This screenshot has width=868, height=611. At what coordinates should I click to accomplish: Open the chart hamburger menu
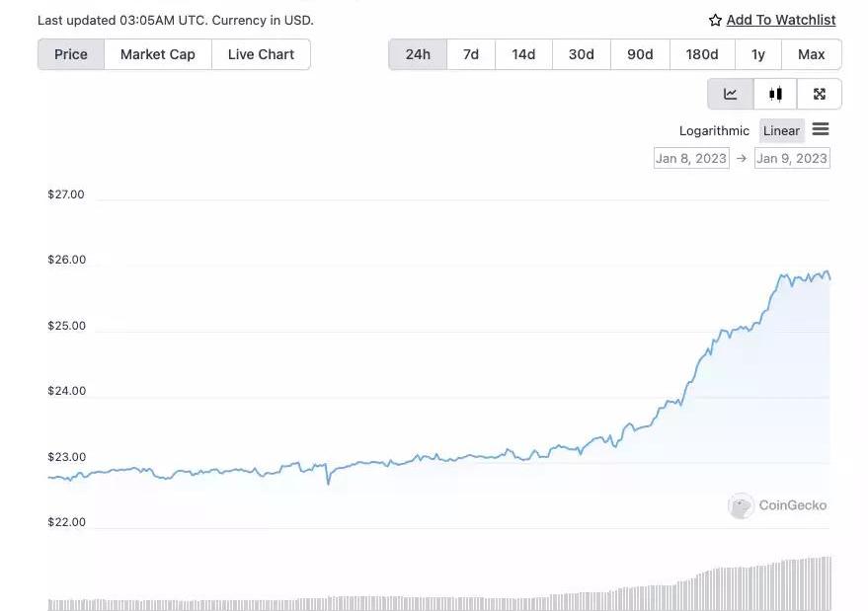(x=821, y=129)
